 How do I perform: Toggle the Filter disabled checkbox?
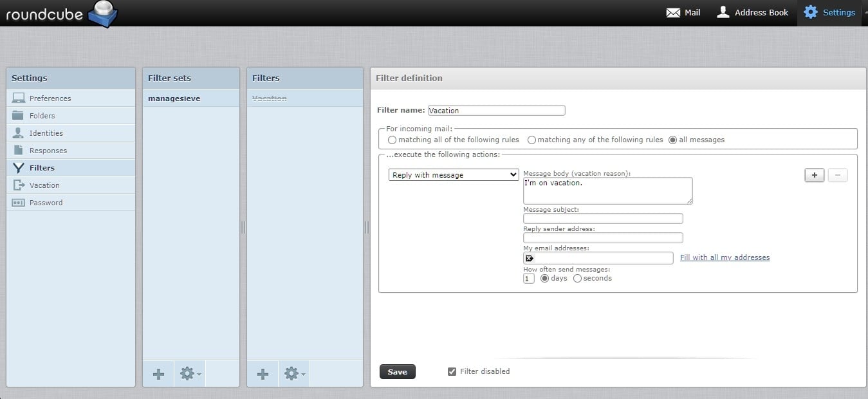click(452, 371)
